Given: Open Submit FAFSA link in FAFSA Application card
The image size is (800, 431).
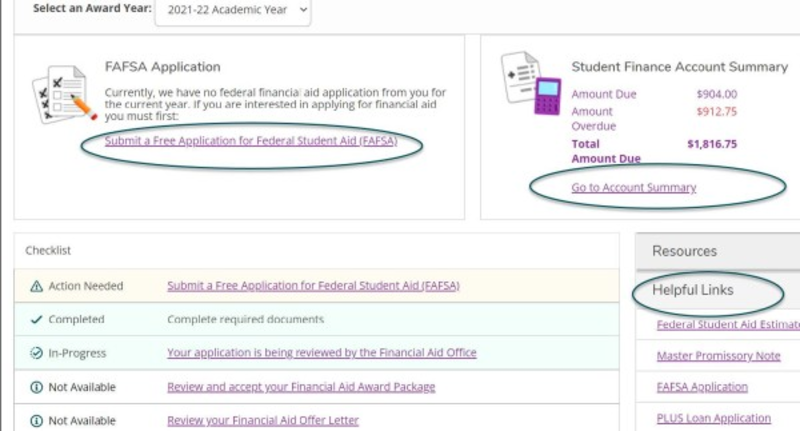Looking at the screenshot, I should [x=251, y=140].
